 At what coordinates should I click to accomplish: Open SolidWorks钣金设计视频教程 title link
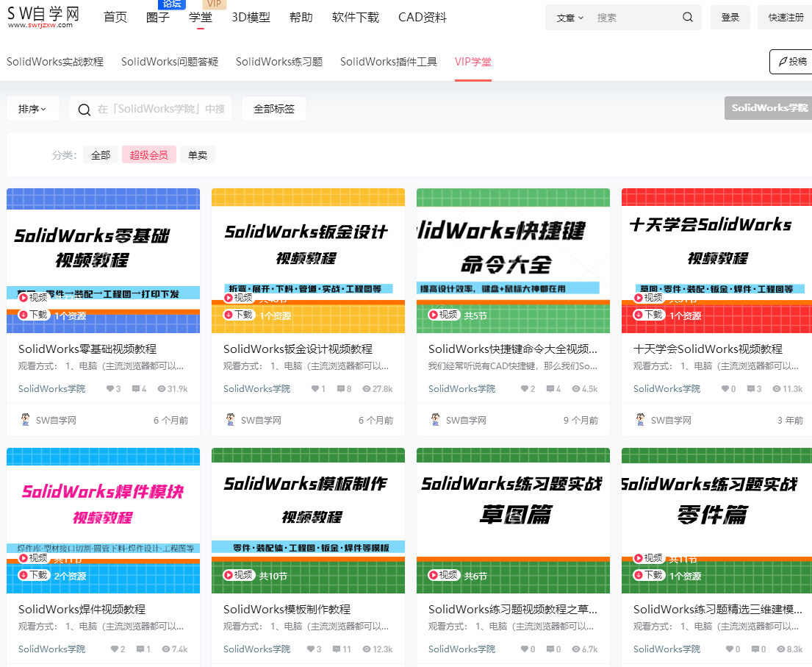click(x=298, y=349)
